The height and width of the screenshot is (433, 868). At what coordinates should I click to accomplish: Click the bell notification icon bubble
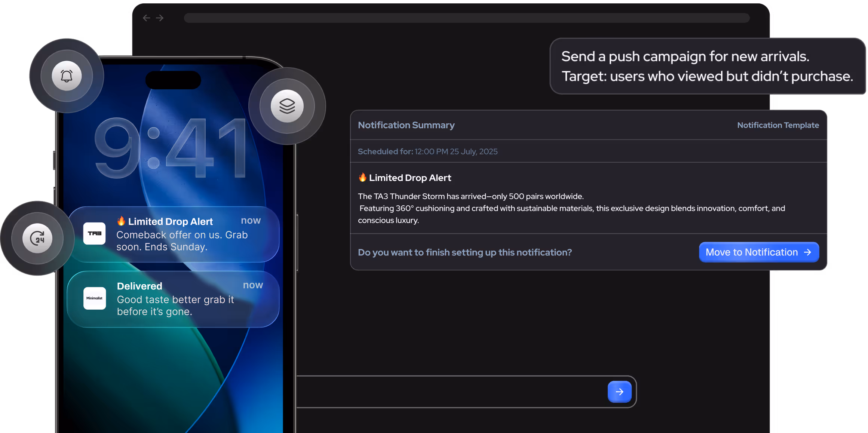coord(67,76)
